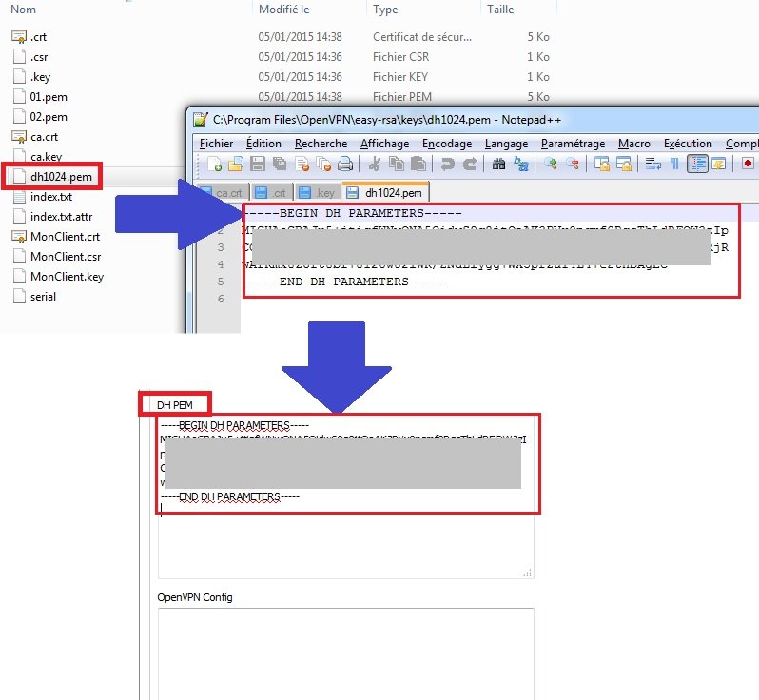759x700 pixels.
Task: Click the Print icon in toolbar
Action: [345, 165]
